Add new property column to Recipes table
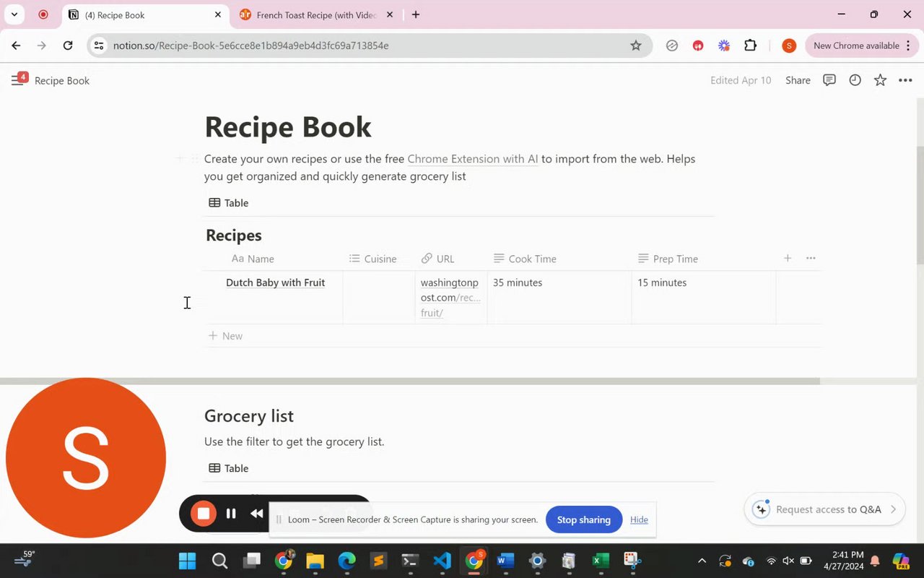Image resolution: width=924 pixels, height=578 pixels. 788,258
